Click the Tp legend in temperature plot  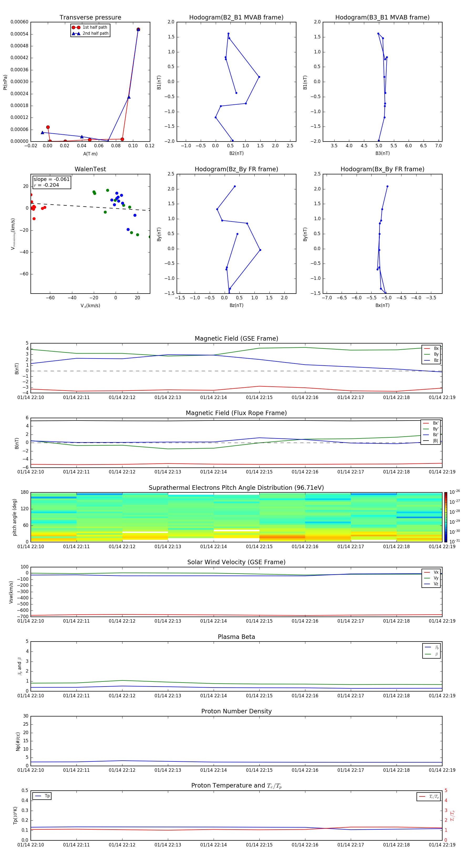42,796
